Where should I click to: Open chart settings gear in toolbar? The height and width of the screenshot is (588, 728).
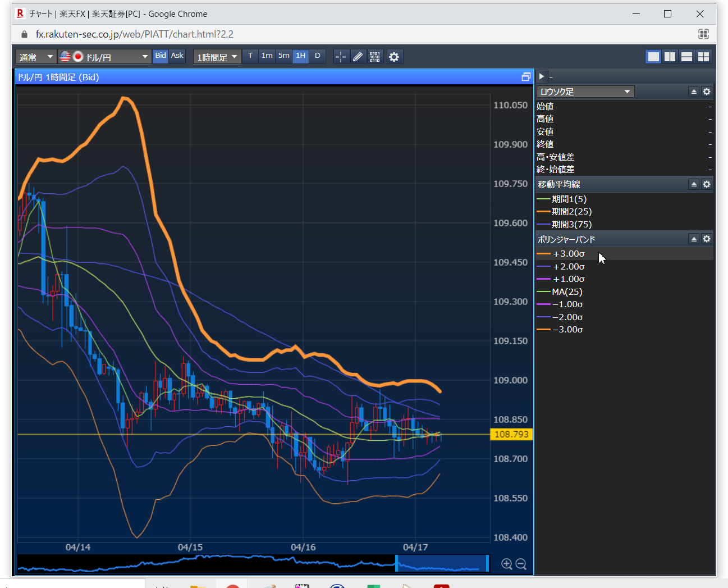pos(394,57)
